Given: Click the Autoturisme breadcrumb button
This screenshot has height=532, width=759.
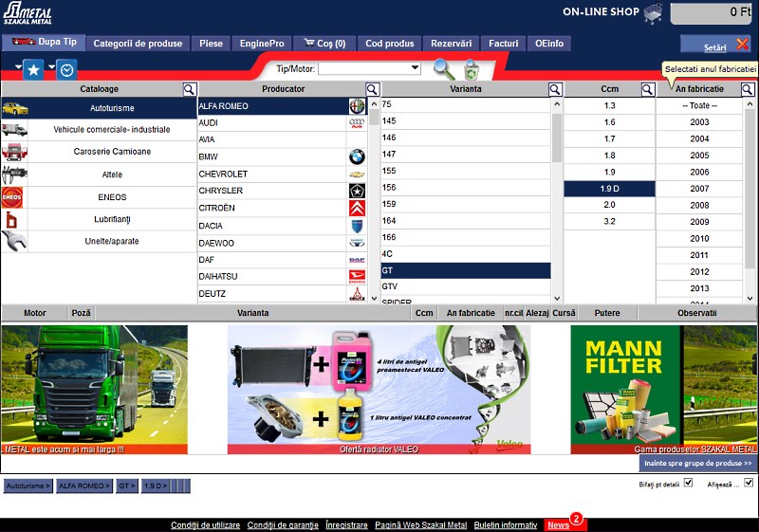Looking at the screenshot, I should pos(28,486).
